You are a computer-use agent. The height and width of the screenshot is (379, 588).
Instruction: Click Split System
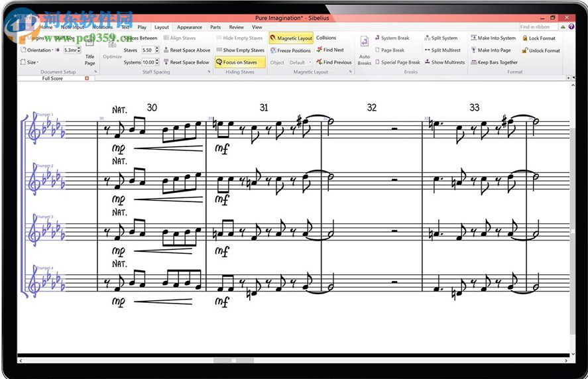point(441,38)
